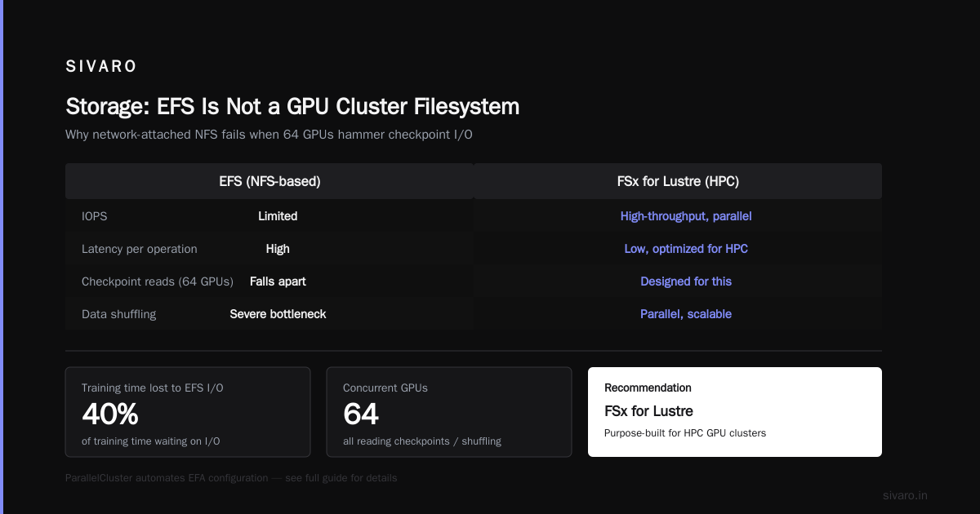The width and height of the screenshot is (980, 514).
Task: Select the "FSx for Lustre (HPC)" column header
Action: (x=678, y=181)
